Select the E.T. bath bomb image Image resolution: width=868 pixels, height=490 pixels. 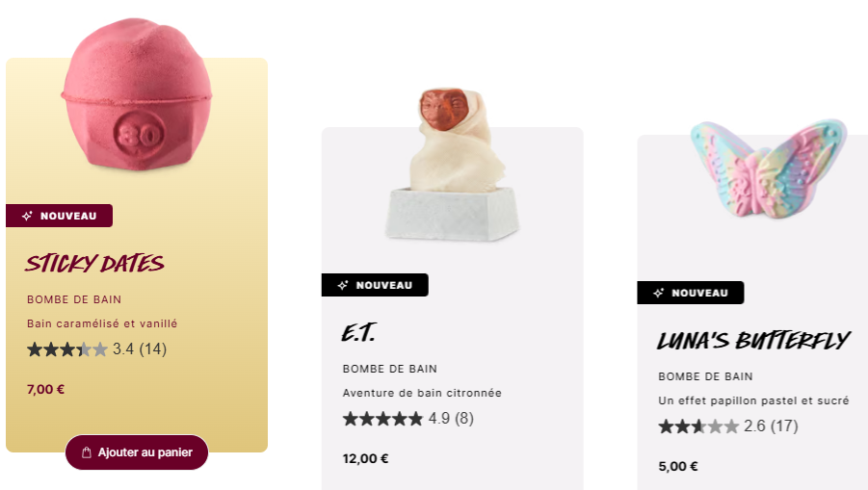pos(452,165)
